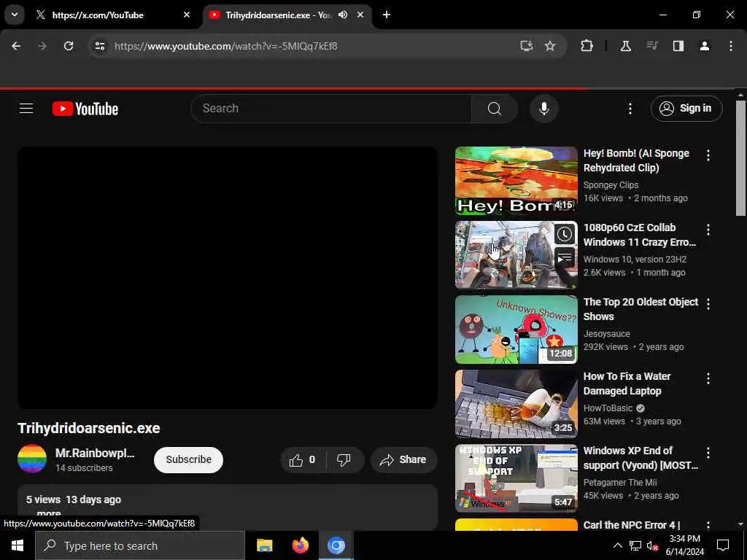747x560 pixels.
Task: Open Chrome's three-dot menu
Action: tap(730, 46)
